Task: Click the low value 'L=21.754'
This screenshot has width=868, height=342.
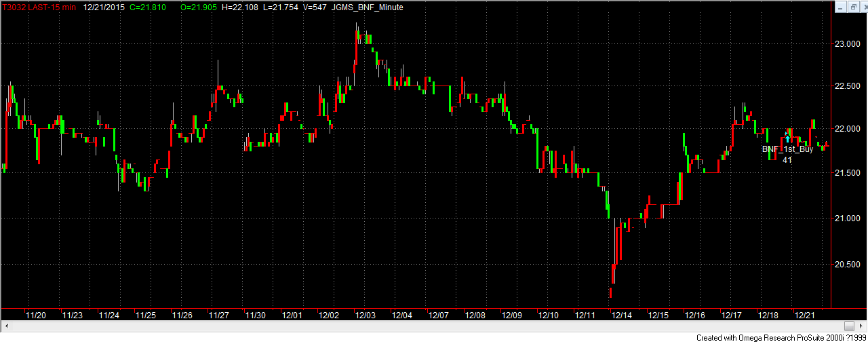Action: click(281, 6)
